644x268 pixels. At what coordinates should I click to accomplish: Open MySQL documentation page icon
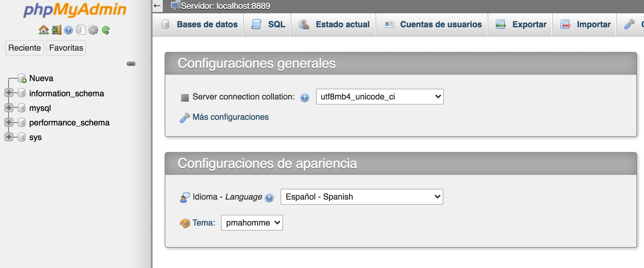81,30
